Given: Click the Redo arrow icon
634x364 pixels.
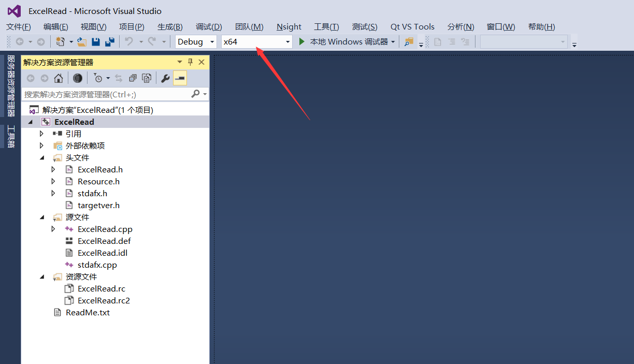Looking at the screenshot, I should pyautogui.click(x=152, y=41).
